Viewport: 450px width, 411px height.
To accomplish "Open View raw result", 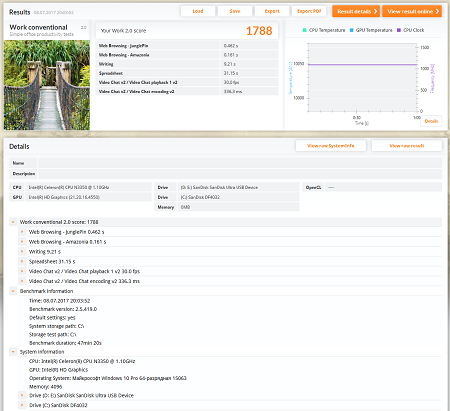I will (407, 146).
